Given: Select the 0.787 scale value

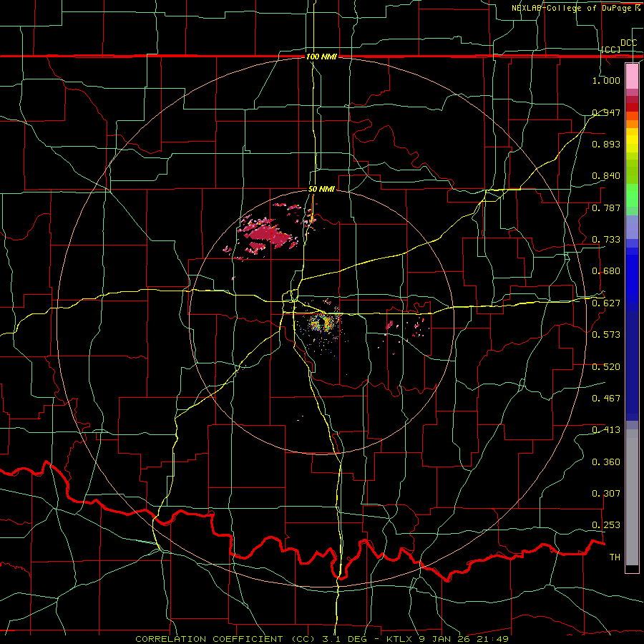Looking at the screenshot, I should coord(606,208).
